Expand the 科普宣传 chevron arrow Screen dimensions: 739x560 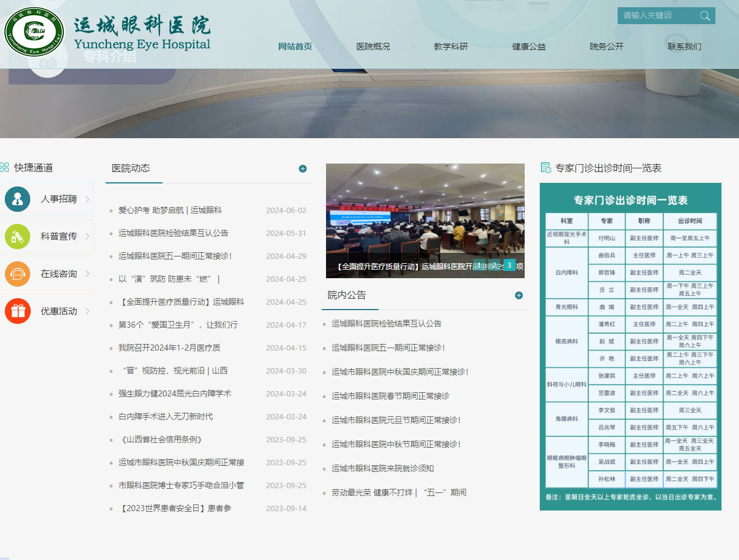(x=87, y=237)
